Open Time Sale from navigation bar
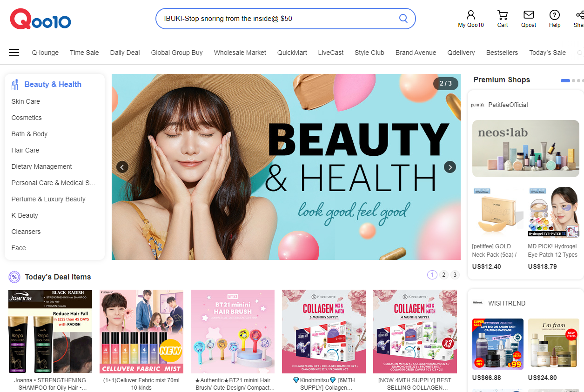 [84, 53]
